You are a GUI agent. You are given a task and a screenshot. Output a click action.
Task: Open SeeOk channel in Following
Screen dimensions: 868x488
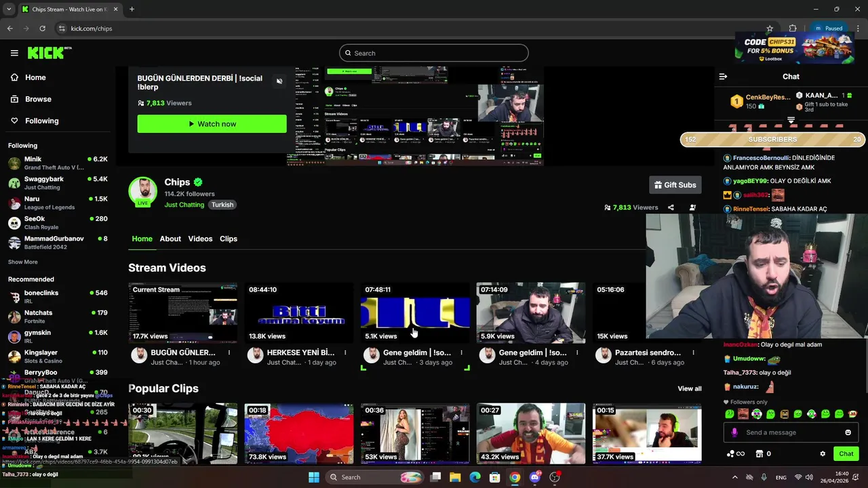[x=58, y=223]
